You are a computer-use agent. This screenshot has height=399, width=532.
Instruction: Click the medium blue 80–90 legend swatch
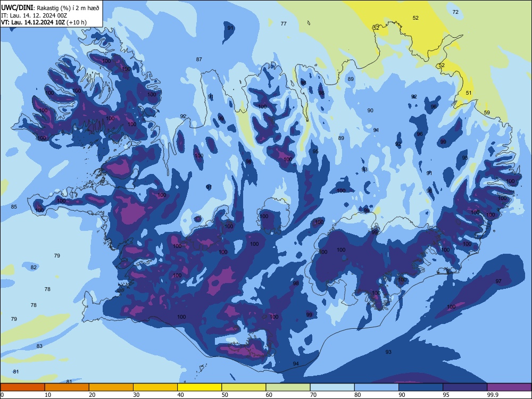377,387
